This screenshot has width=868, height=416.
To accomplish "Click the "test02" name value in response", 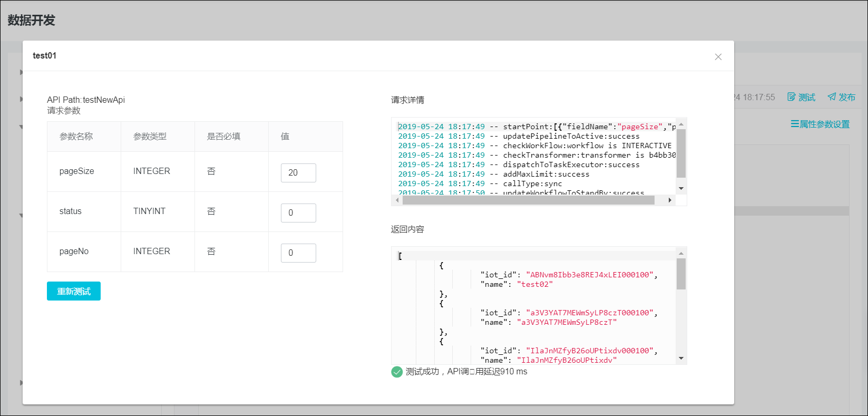I will [534, 284].
